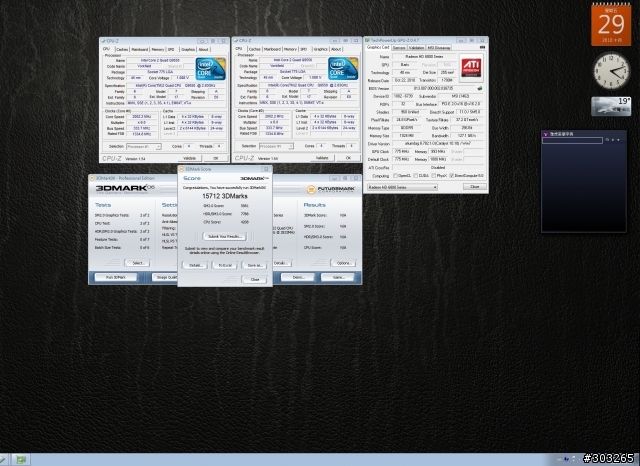
Task: Toggle the PhysX checkbox in GPU-Z
Action: [433, 175]
